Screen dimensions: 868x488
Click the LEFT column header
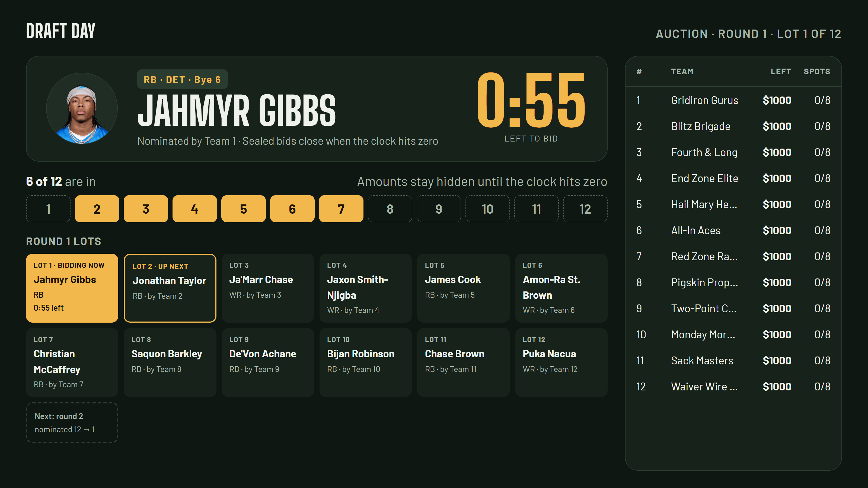pos(781,71)
